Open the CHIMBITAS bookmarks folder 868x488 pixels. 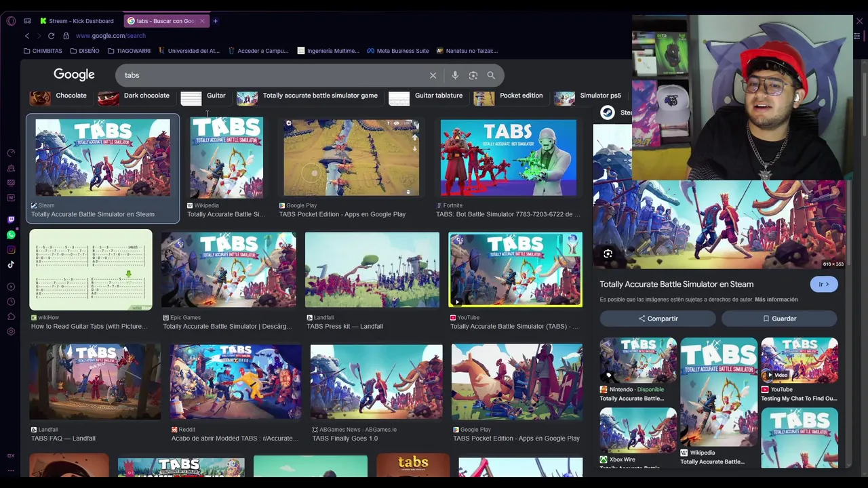(x=43, y=51)
